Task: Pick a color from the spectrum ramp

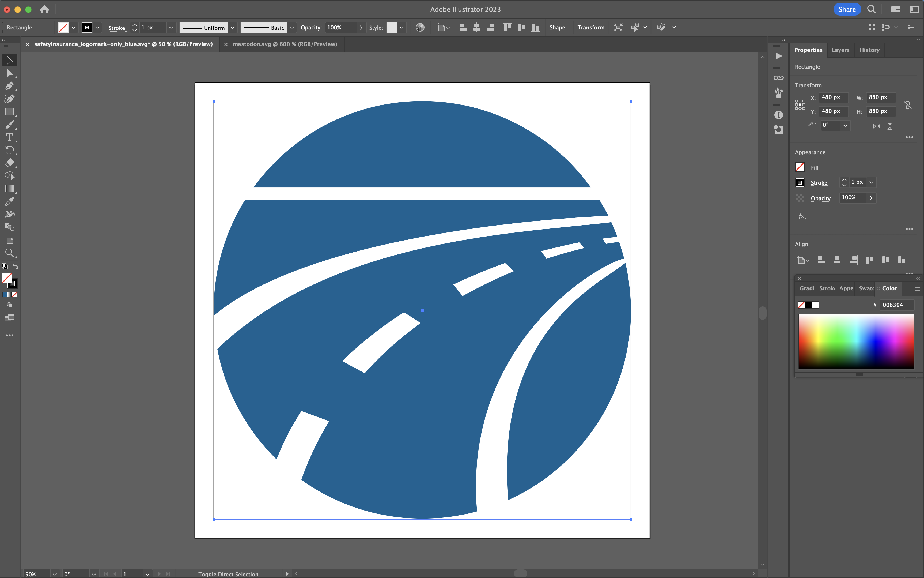Action: tap(856, 341)
